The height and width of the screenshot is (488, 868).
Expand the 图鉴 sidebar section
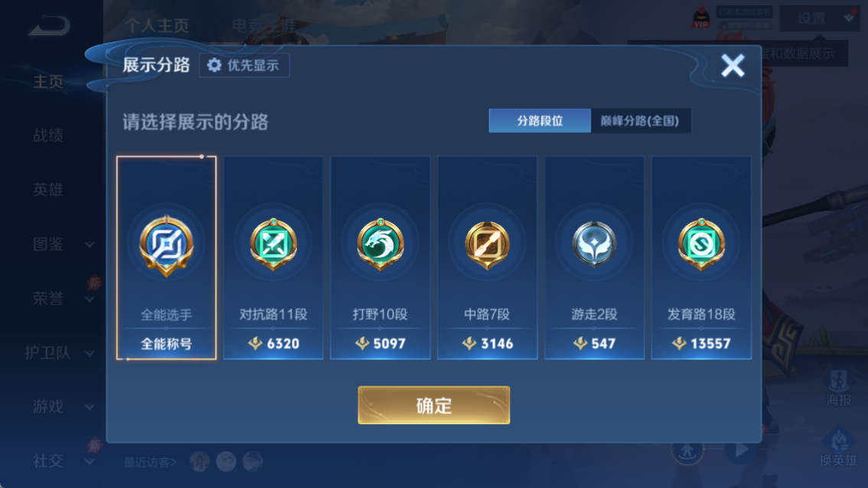click(89, 245)
